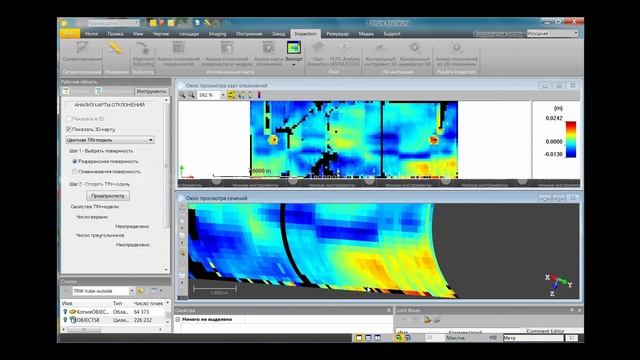Click the pencil icon in quick access toolbar

207,23
